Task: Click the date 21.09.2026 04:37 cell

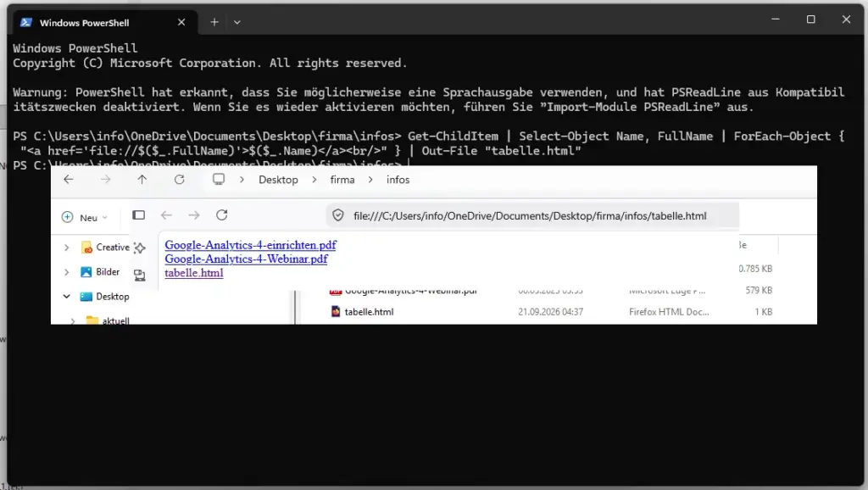Action: 550,312
